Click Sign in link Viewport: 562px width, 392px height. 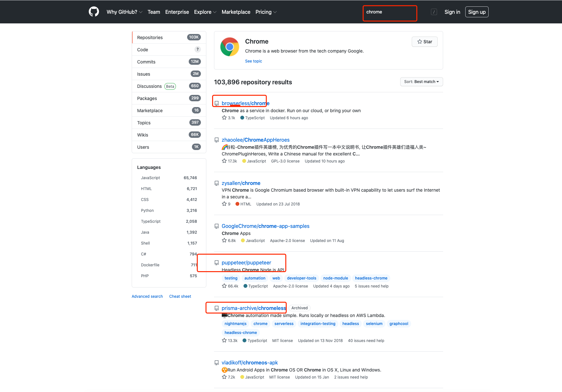coord(452,12)
